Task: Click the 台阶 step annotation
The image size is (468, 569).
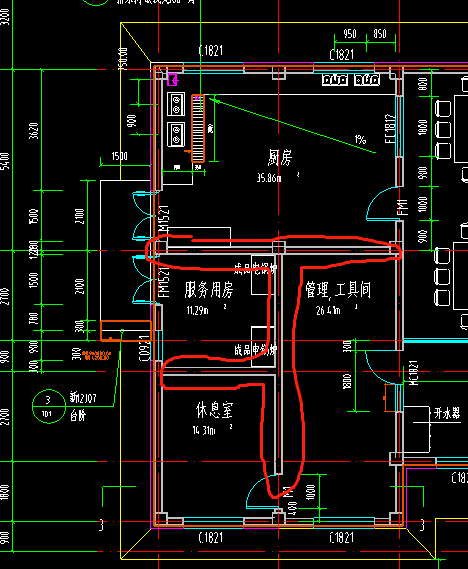Action: (78, 415)
